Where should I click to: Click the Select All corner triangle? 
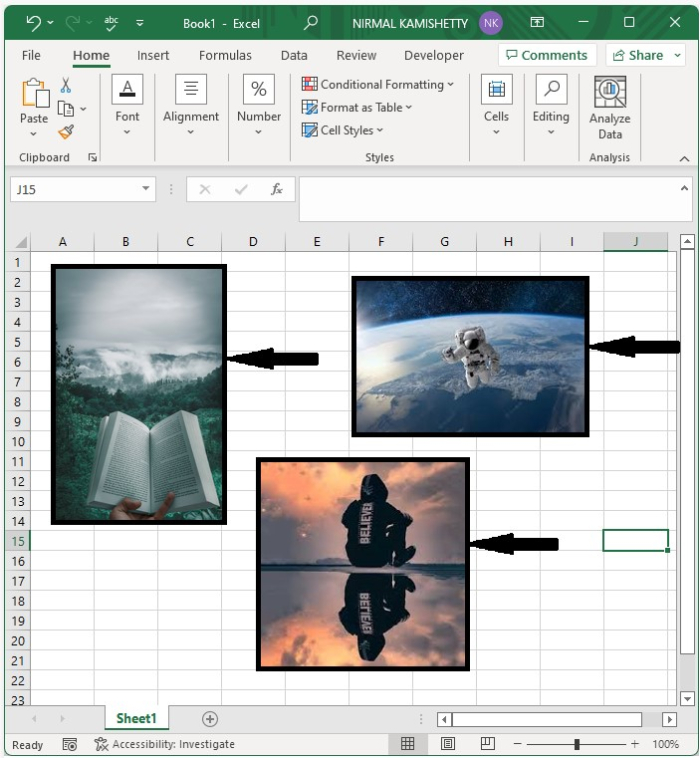click(x=21, y=241)
